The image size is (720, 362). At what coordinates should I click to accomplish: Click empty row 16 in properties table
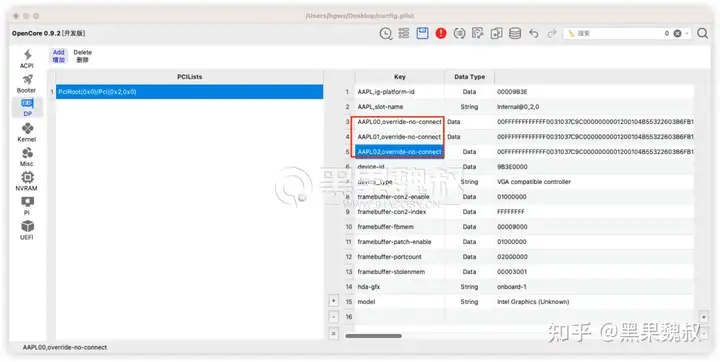523,317
